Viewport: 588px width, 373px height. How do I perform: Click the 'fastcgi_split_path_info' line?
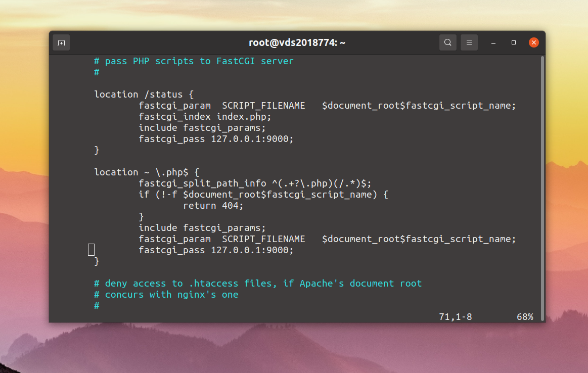255,183
